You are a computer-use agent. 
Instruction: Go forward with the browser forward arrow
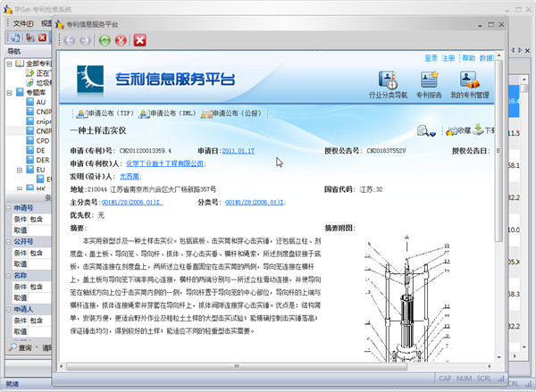(x=85, y=41)
